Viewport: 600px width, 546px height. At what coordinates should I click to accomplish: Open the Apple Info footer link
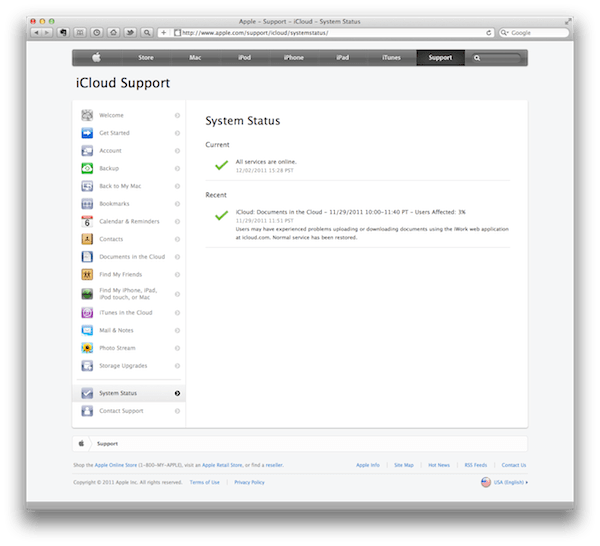point(368,465)
